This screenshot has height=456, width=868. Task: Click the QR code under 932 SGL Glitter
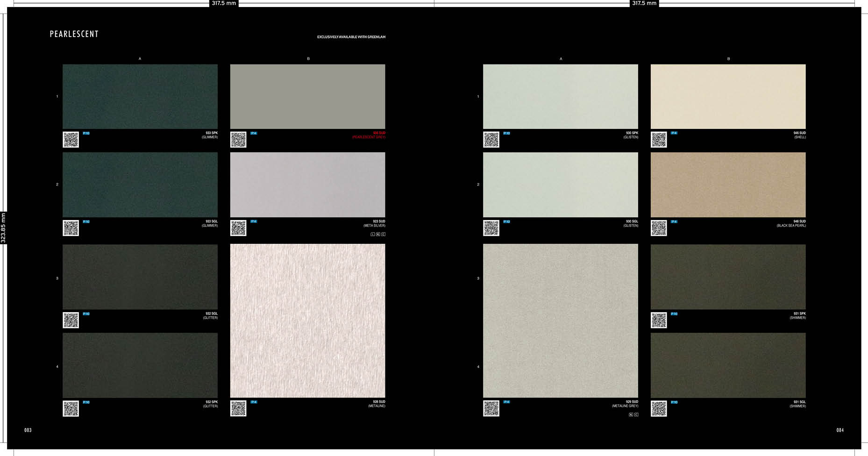[71, 320]
